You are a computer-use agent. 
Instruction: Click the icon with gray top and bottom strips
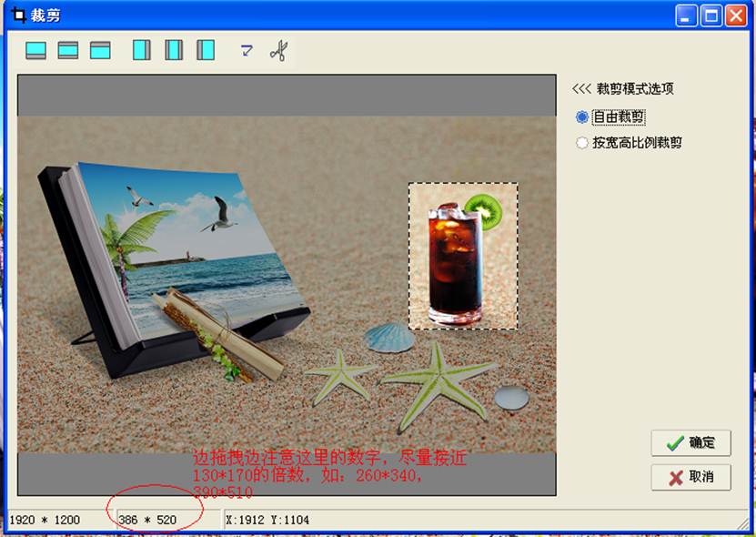tap(68, 50)
